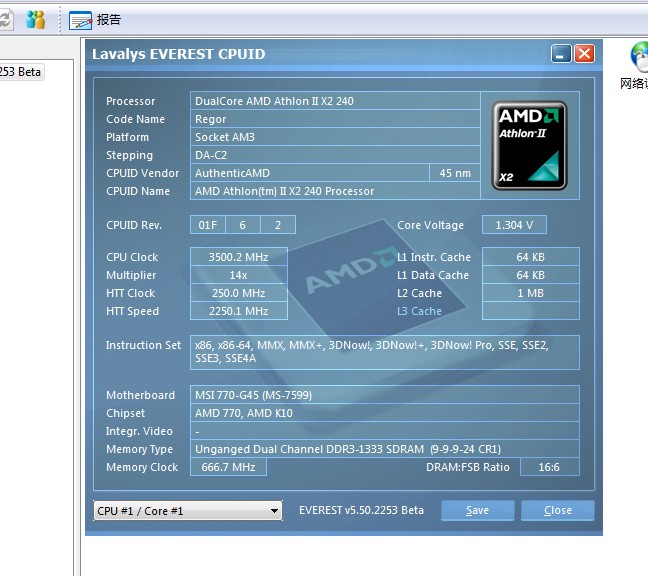648x576 pixels.
Task: Click the Core Voltage value 1.304 V
Action: [514, 225]
